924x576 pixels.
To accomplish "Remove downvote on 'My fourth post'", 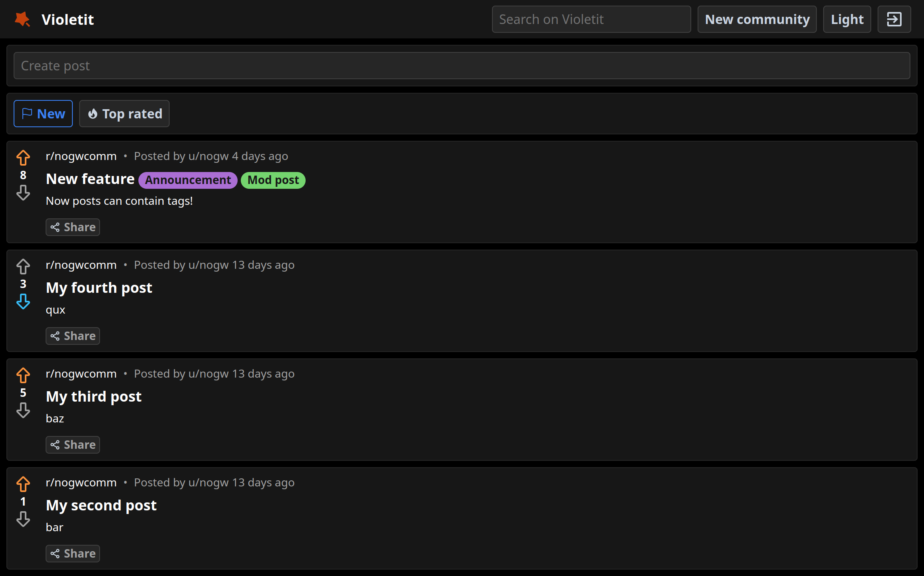I will click(23, 302).
